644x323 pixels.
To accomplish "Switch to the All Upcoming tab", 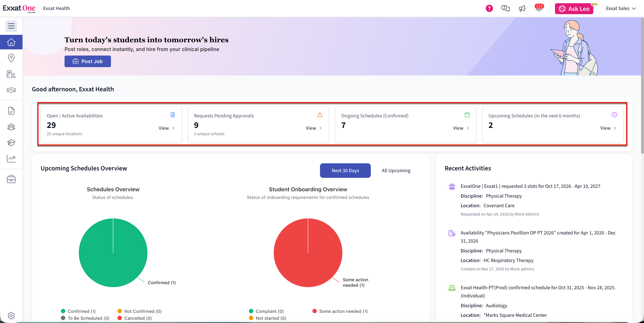I will [396, 170].
